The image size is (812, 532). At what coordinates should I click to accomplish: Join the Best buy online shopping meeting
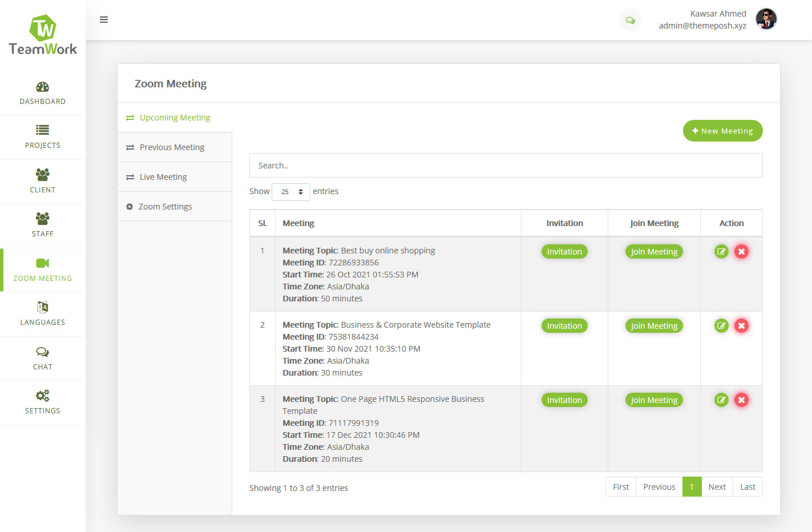(x=654, y=251)
